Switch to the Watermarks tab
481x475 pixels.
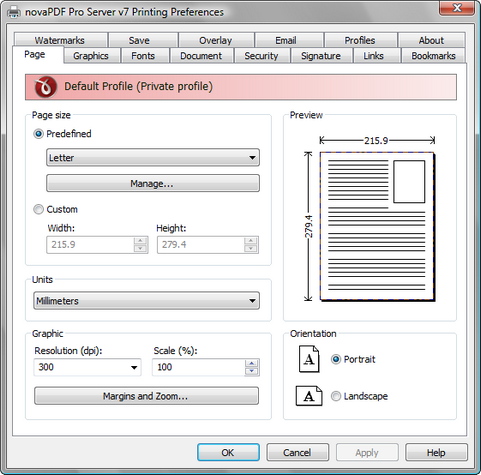60,40
